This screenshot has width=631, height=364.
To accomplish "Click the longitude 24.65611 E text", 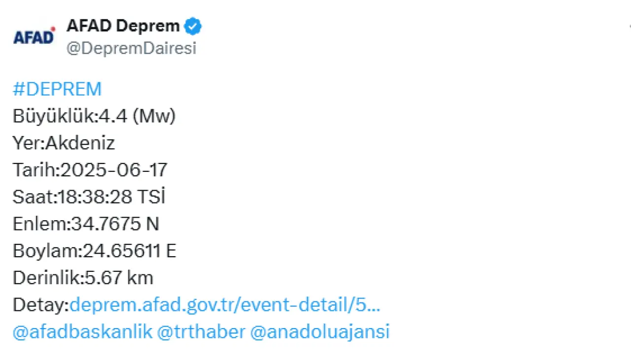I will pos(128,251).
